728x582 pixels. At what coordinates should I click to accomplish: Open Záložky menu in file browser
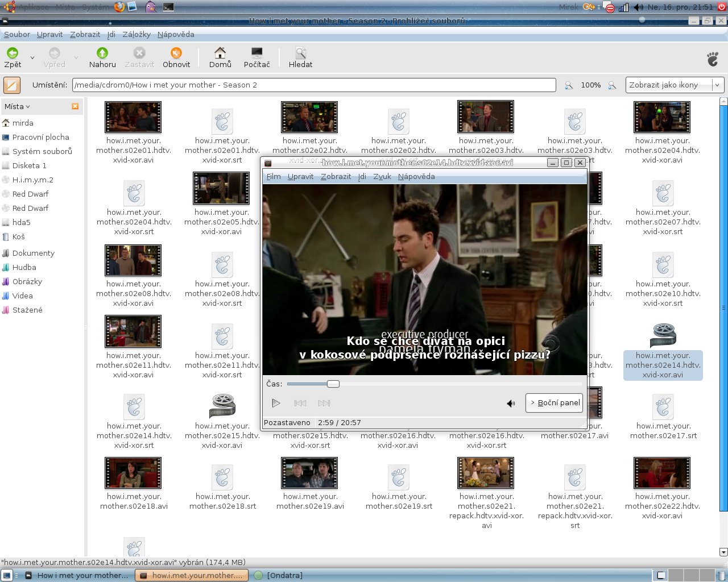click(x=136, y=34)
